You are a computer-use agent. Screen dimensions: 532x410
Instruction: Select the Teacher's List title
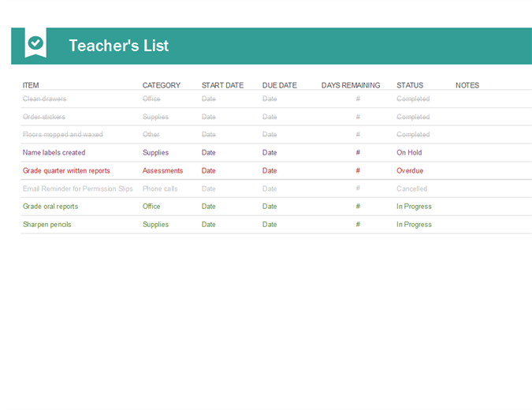(119, 46)
